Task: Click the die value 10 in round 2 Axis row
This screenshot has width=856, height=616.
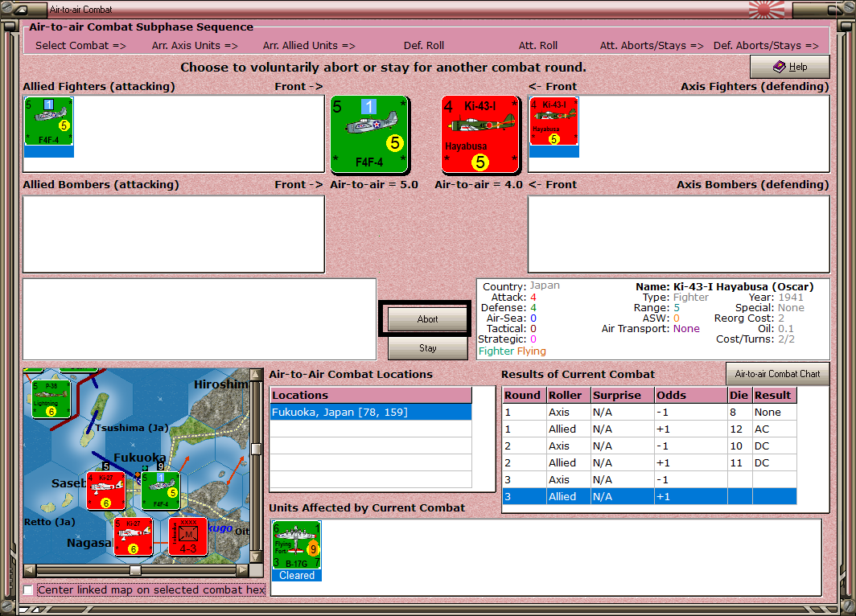Action: [x=736, y=446]
